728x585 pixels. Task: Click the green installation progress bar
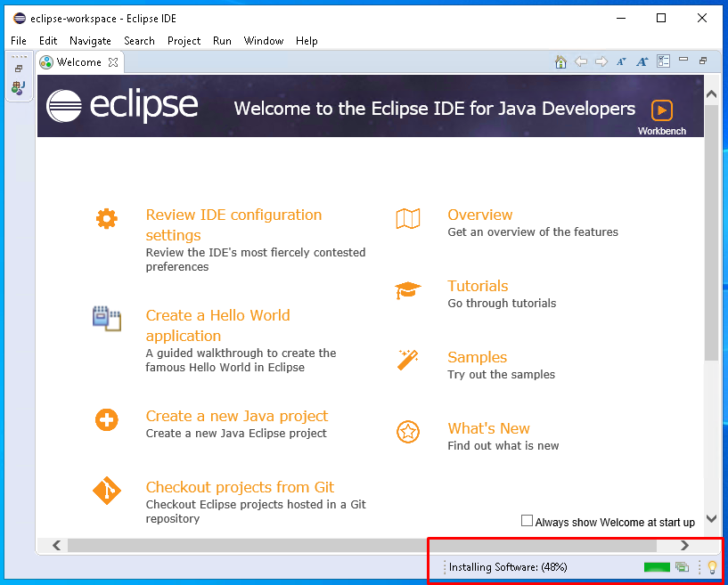[x=657, y=567]
